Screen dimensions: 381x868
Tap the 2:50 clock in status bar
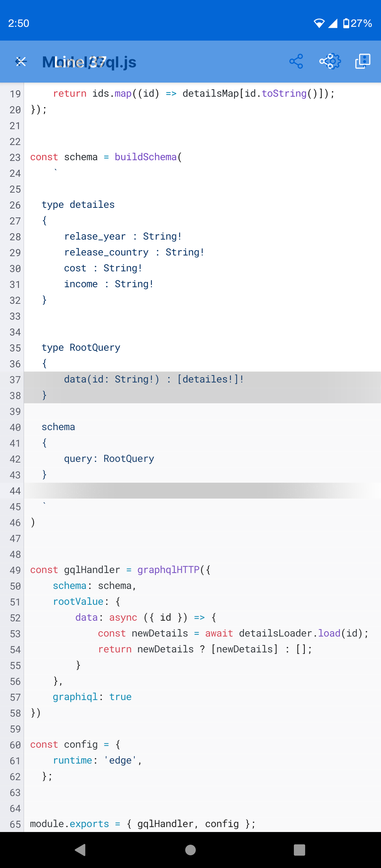tap(19, 23)
